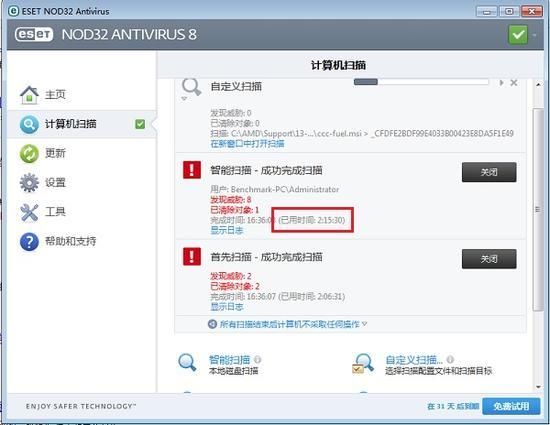Open the 设置 setup section

click(x=55, y=183)
